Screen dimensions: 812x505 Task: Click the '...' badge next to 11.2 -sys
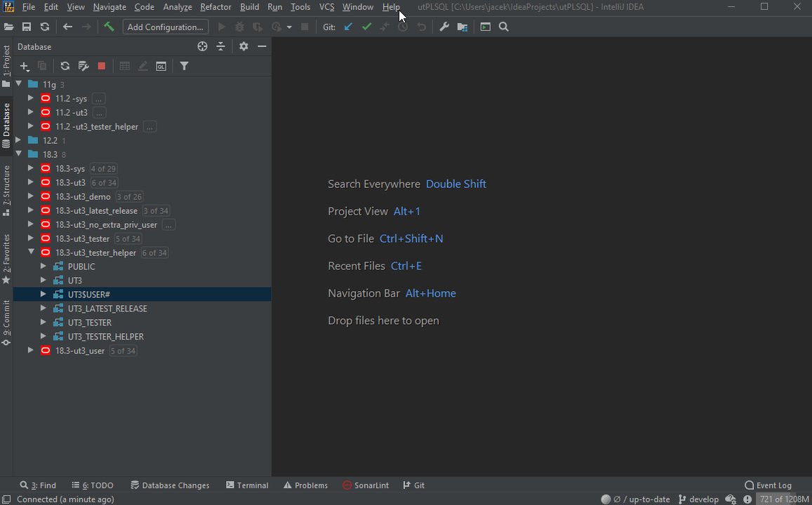tap(98, 98)
